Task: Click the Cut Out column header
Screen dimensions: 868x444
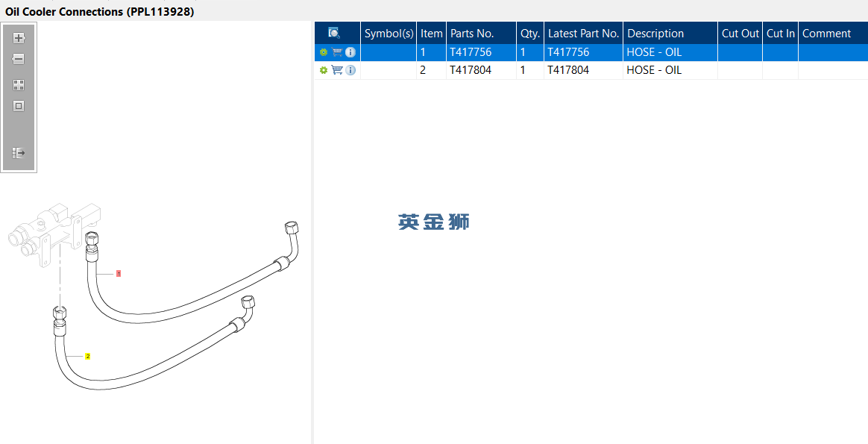Action: click(x=740, y=34)
